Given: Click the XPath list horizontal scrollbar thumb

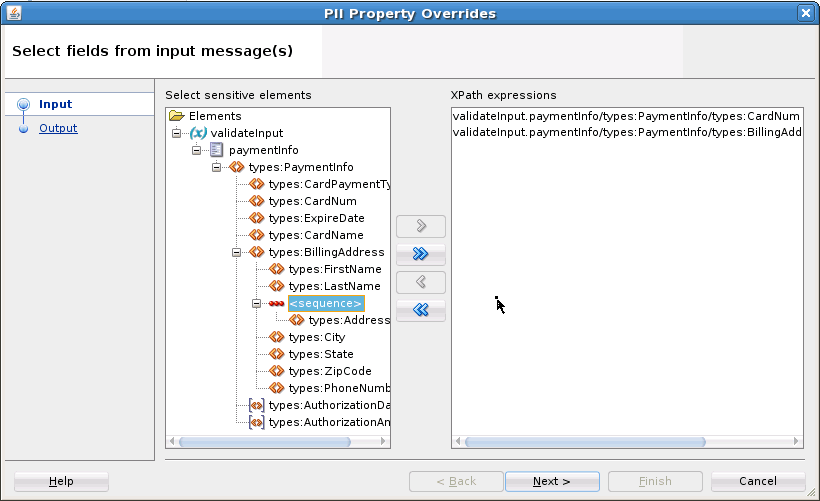Looking at the screenshot, I should pos(585,442).
